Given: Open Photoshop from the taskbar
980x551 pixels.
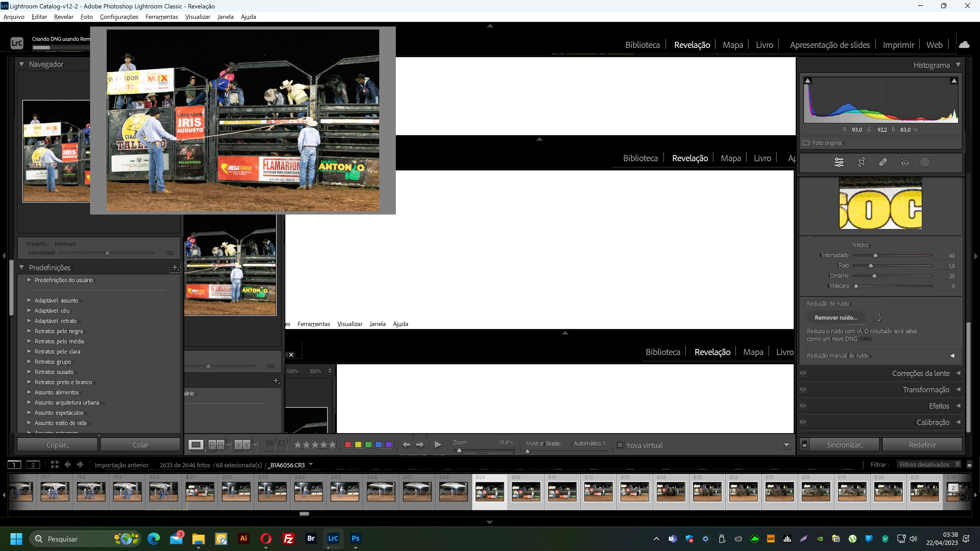Looking at the screenshot, I should tap(355, 539).
